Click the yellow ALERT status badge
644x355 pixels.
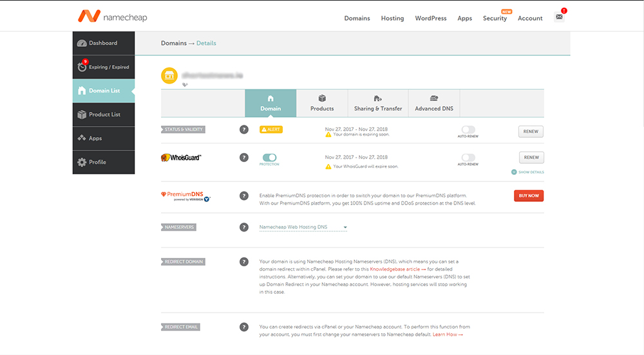click(271, 129)
